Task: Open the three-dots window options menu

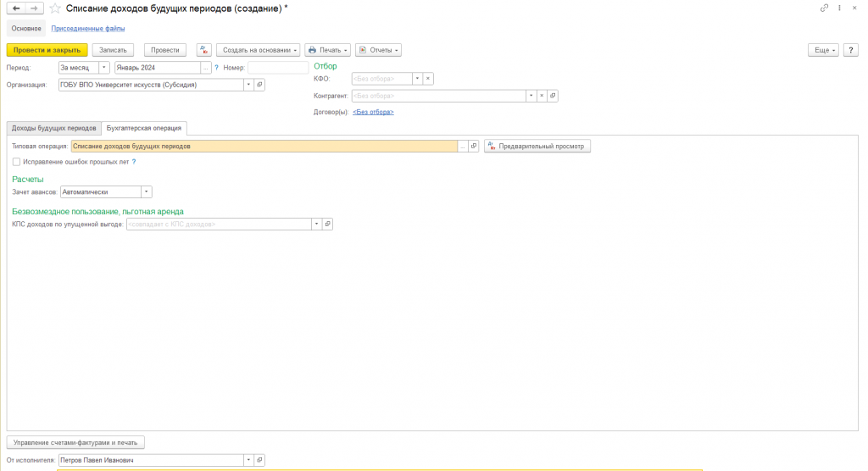Action: click(x=839, y=8)
